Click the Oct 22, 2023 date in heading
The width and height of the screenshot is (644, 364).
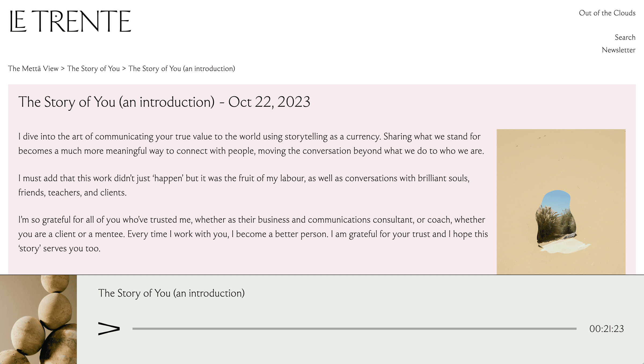269,102
